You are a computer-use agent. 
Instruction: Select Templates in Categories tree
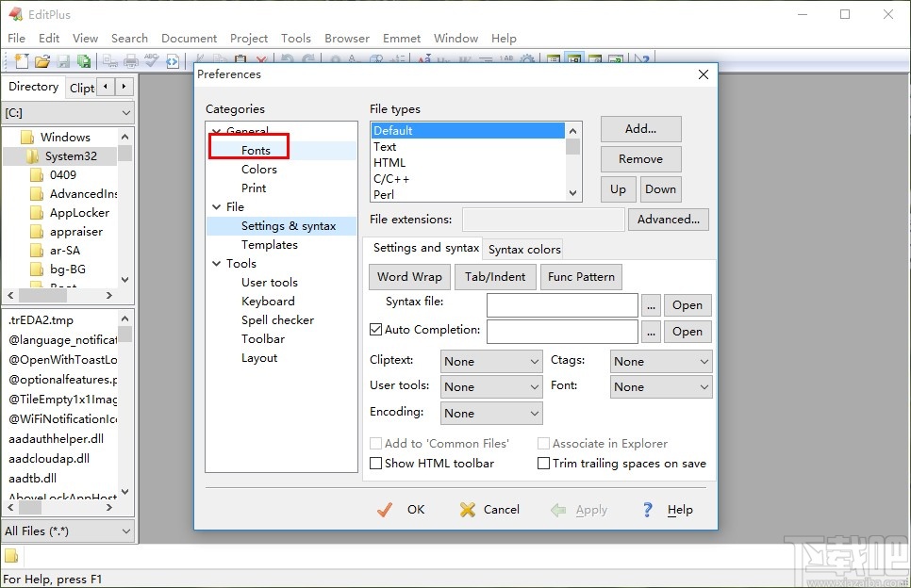pos(270,245)
